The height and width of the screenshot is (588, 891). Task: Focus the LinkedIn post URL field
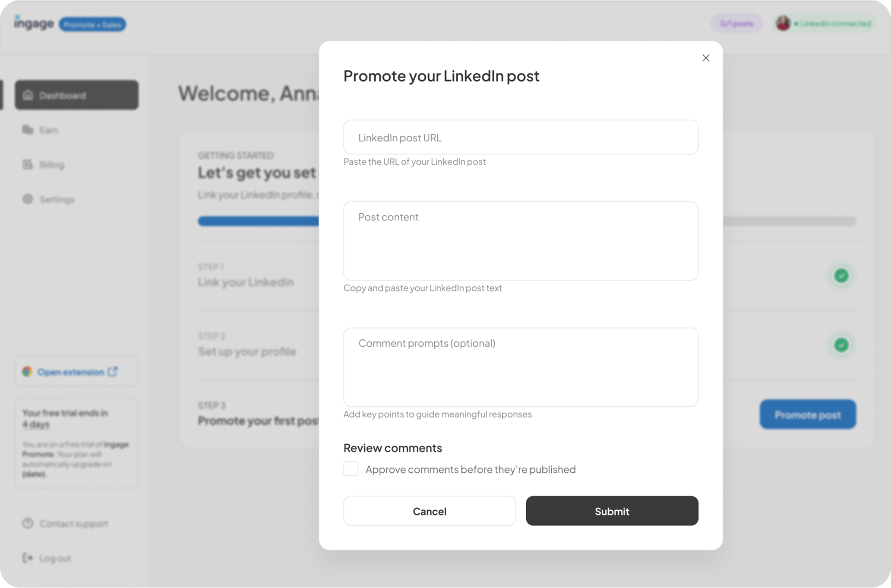click(521, 137)
